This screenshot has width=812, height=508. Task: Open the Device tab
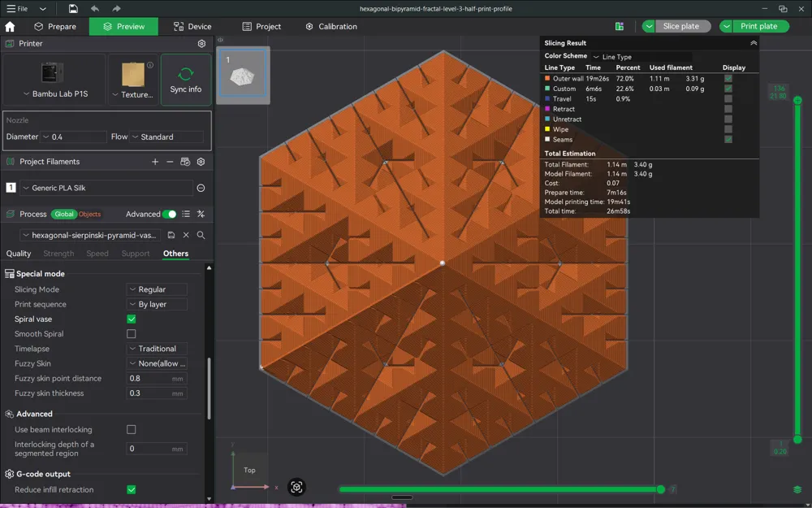[x=191, y=26]
